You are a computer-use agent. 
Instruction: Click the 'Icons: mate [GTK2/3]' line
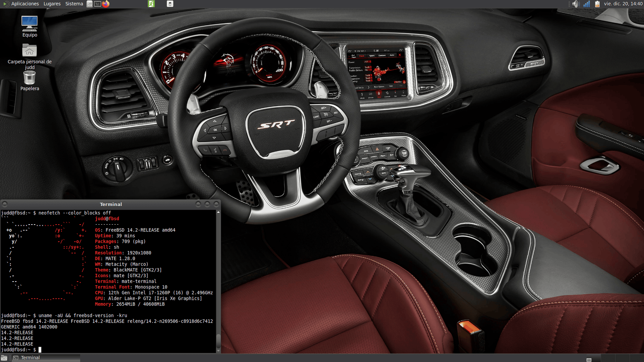121,276
